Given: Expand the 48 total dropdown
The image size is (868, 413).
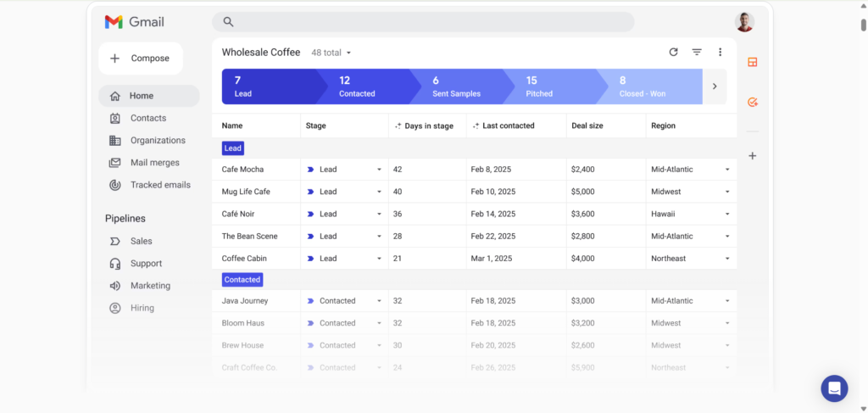Looking at the screenshot, I should [331, 53].
